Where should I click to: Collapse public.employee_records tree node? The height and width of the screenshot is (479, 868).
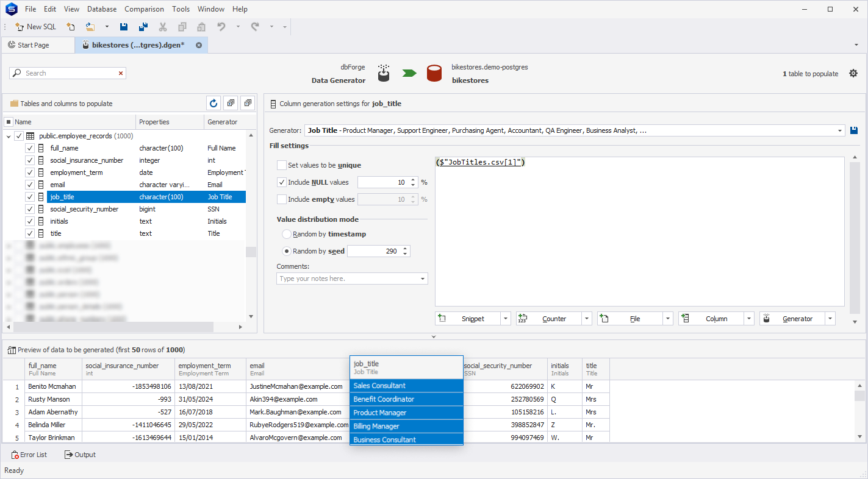(x=9, y=137)
